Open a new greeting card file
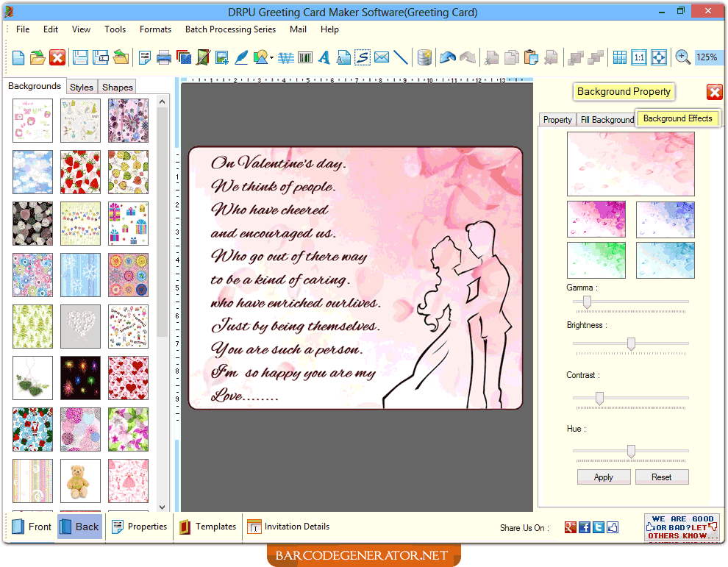 click(x=17, y=57)
